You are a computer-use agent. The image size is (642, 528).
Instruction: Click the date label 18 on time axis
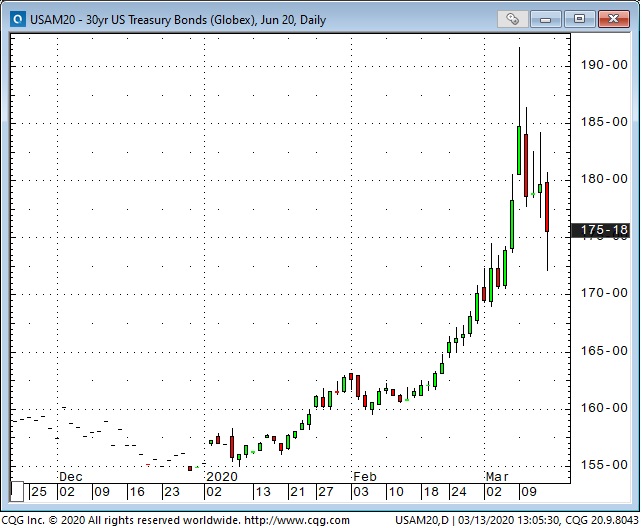430,492
